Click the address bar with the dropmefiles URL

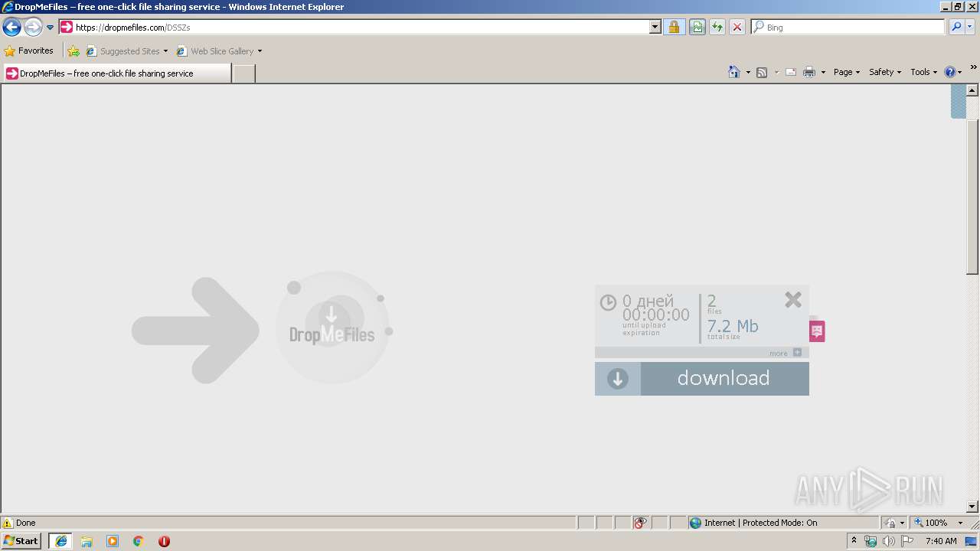coord(354,27)
